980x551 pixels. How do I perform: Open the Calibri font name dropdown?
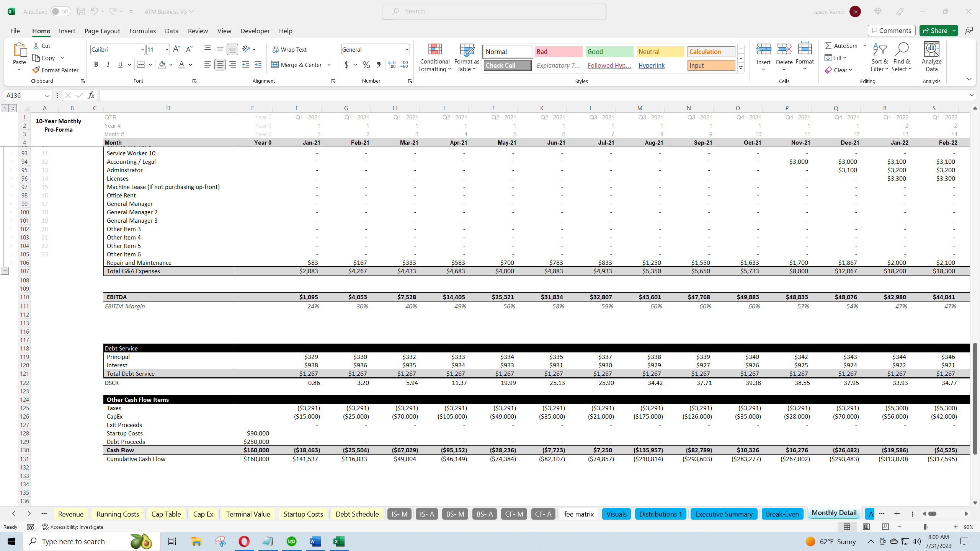[x=142, y=49]
